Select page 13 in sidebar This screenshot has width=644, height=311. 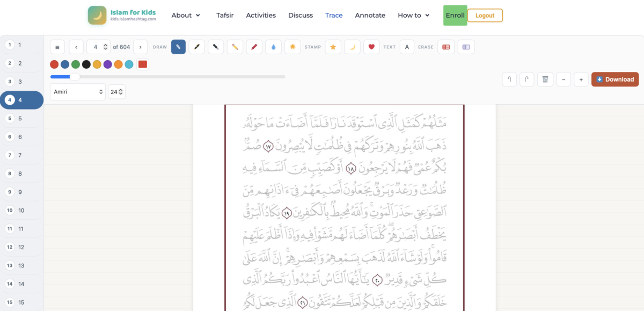point(21,266)
